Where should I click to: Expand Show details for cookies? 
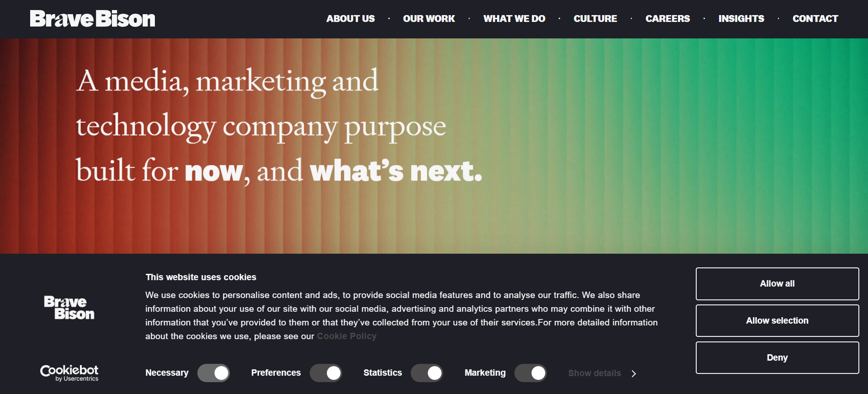594,373
